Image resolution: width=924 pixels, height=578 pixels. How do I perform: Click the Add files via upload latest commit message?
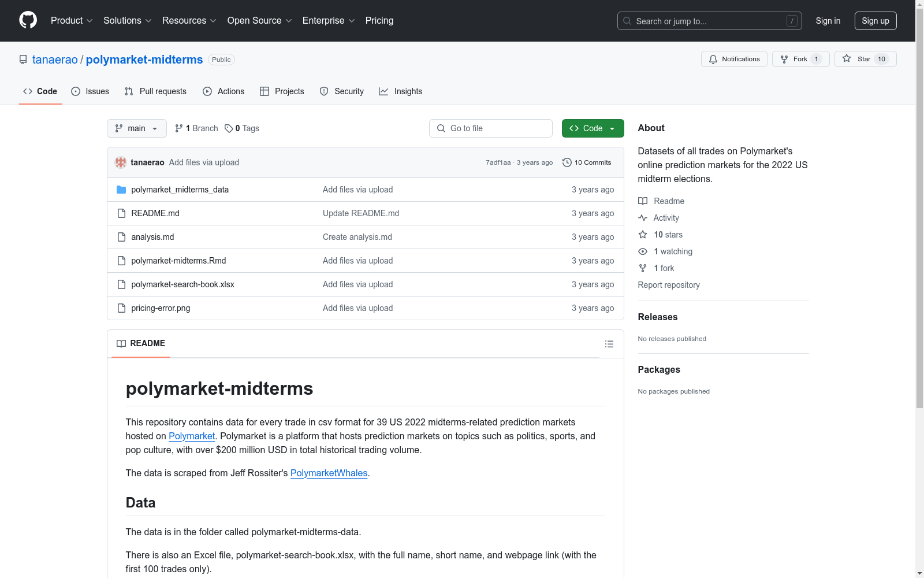[204, 162]
